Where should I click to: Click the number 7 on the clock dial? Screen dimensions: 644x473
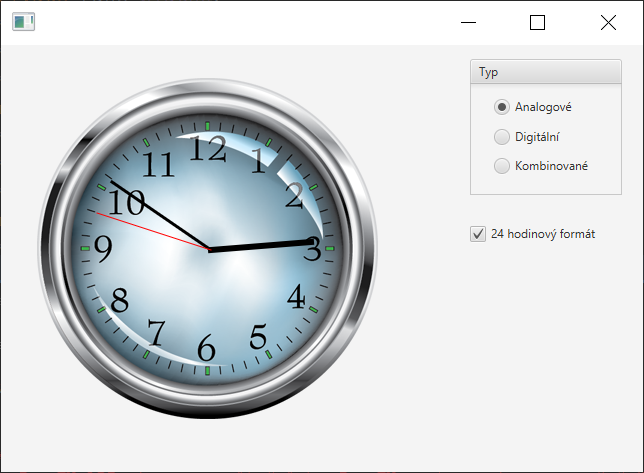tap(156, 332)
